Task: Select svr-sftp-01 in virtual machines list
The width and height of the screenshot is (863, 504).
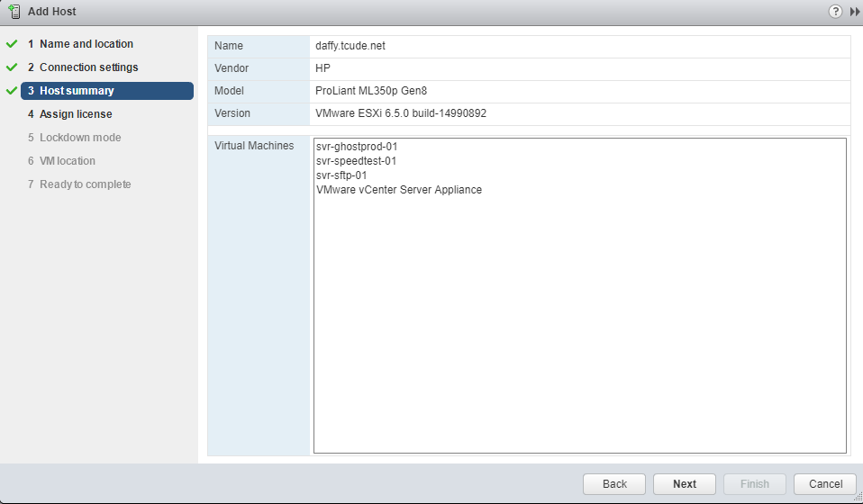Action: click(x=341, y=175)
